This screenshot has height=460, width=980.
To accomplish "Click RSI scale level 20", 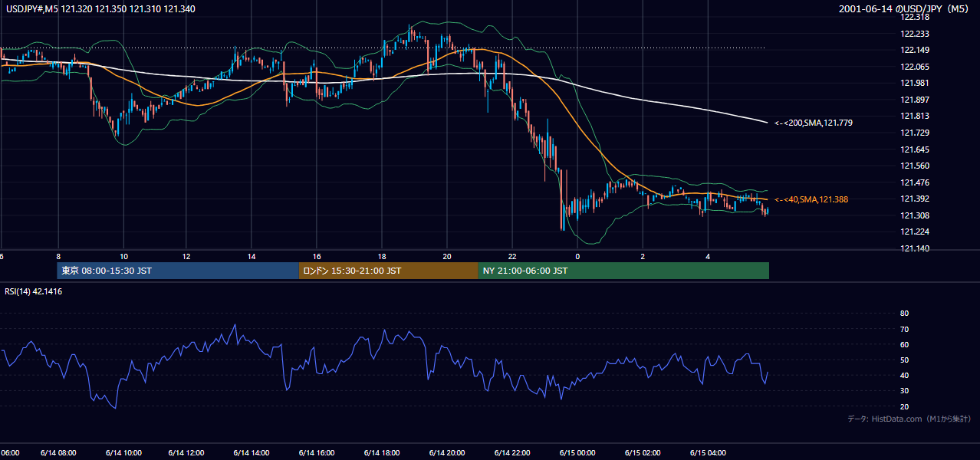I will click(904, 406).
